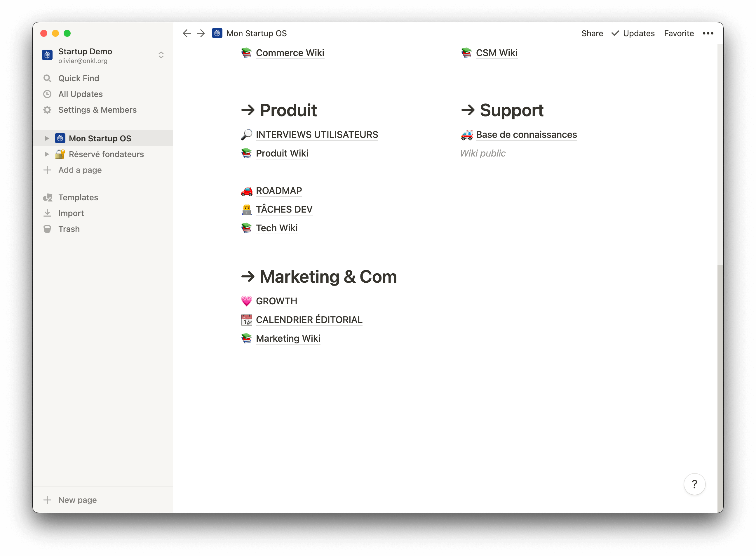This screenshot has height=556, width=756.
Task: Click the All Updates clock icon
Action: (48, 94)
